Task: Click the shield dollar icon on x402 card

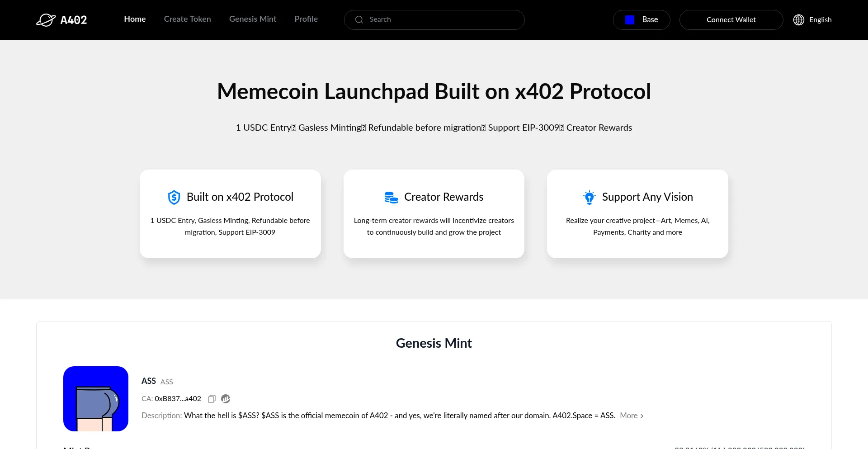Action: click(x=174, y=197)
